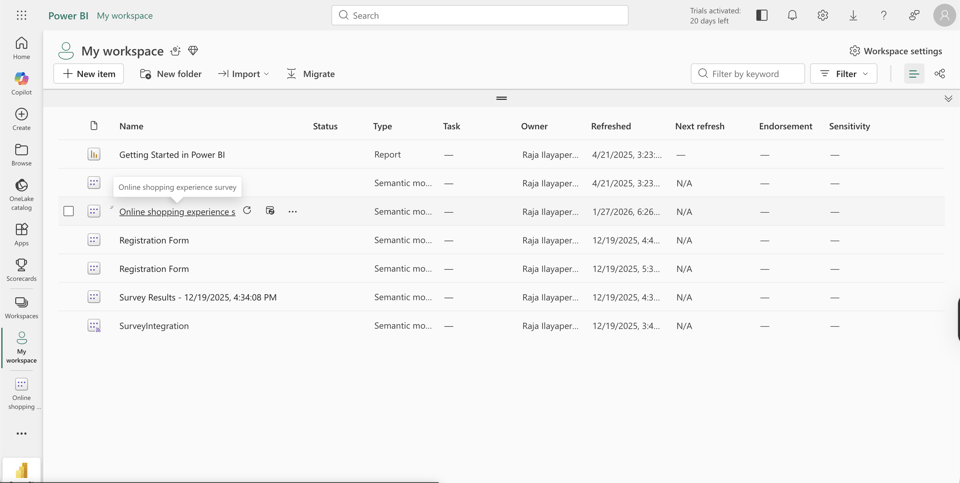Open Online shopping experience survey link
This screenshot has height=483, width=960.
177,211
